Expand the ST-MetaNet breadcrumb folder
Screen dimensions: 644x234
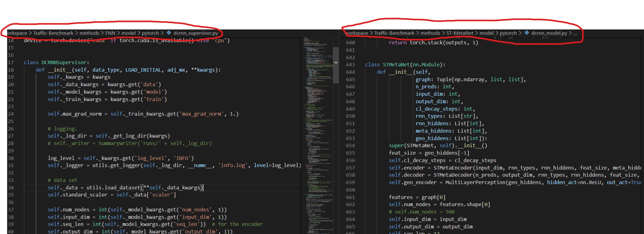tap(460, 33)
